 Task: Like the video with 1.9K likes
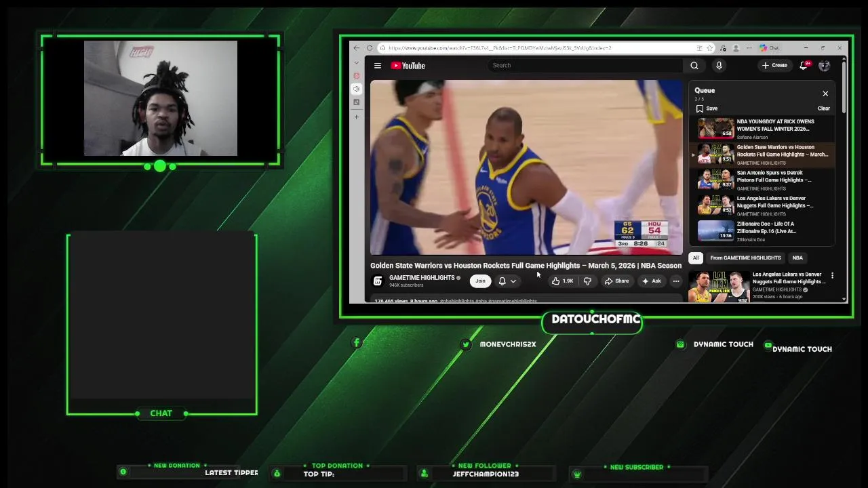(x=562, y=281)
